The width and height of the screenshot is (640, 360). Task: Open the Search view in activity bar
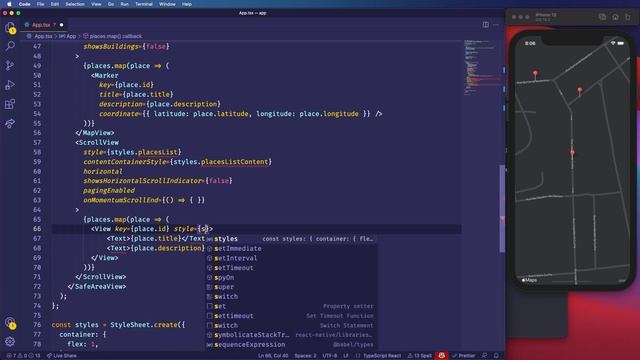tap(10, 46)
